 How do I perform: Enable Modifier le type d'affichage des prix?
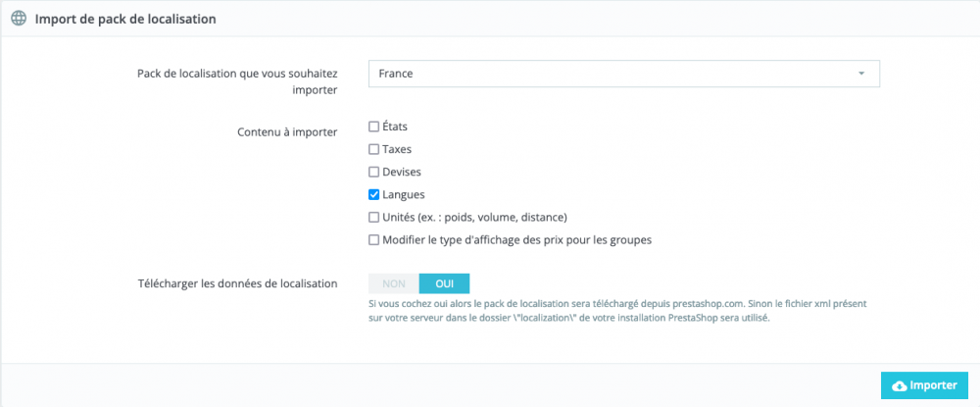click(373, 240)
